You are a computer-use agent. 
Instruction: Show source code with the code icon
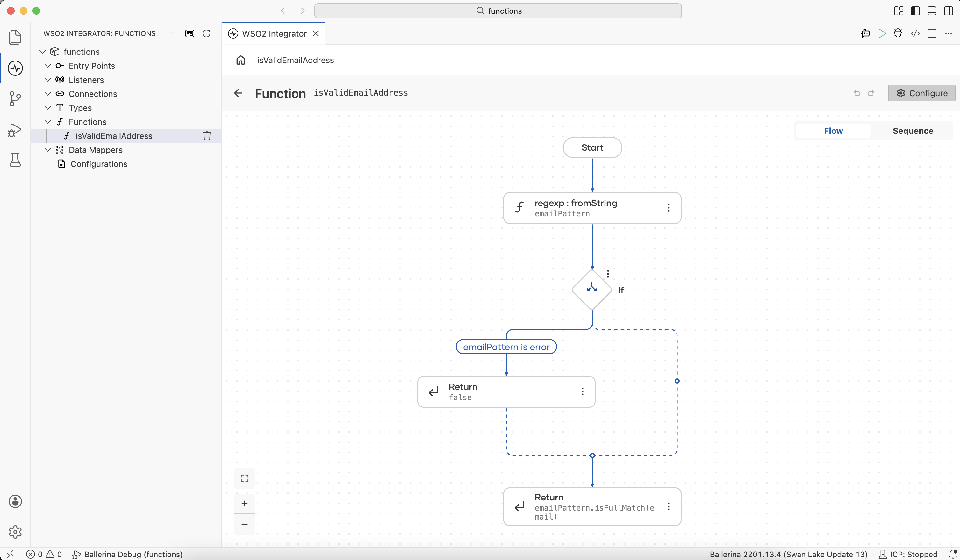pos(915,33)
